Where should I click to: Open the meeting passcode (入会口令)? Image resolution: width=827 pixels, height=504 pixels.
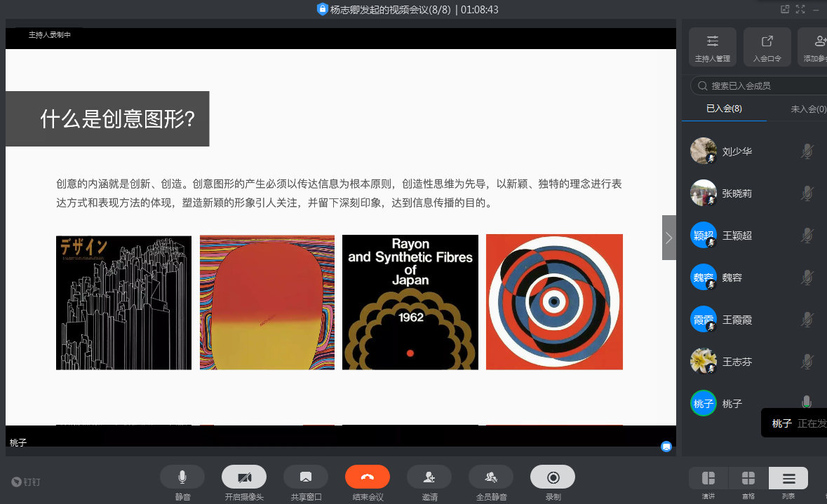(767, 47)
